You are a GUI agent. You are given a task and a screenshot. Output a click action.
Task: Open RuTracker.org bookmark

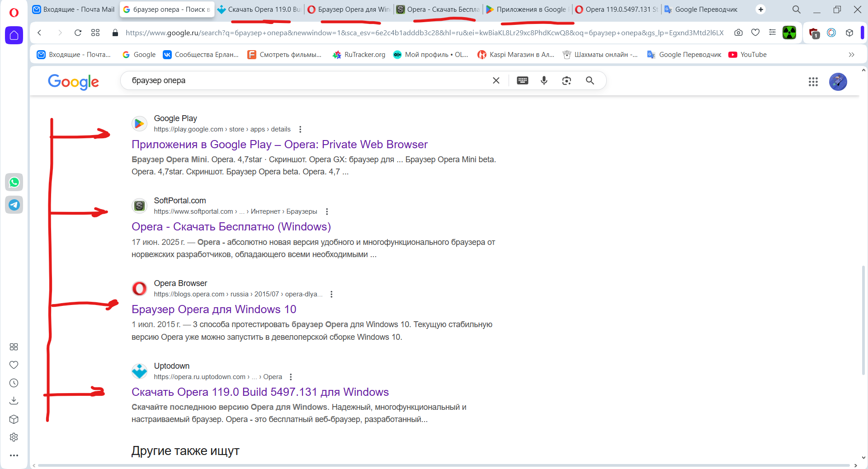tap(359, 55)
